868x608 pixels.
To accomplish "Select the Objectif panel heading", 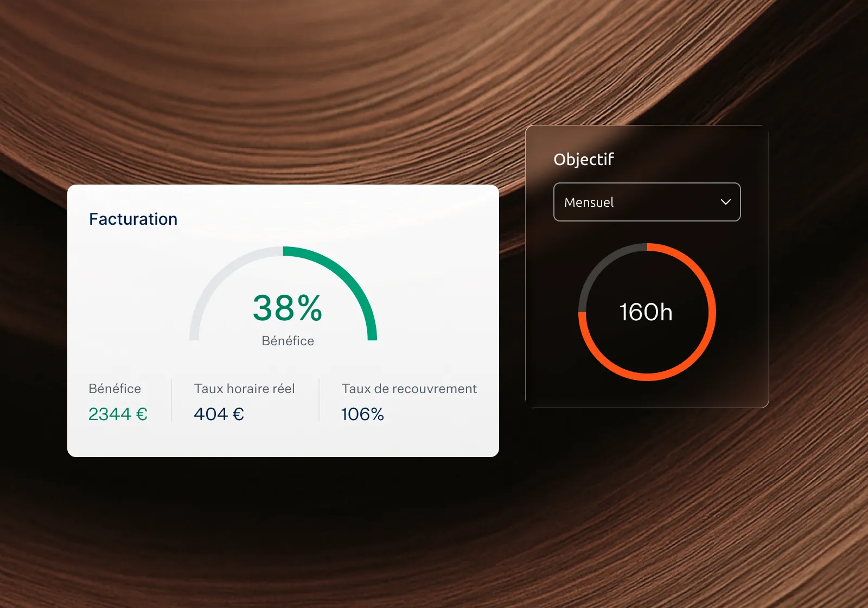I will click(584, 159).
